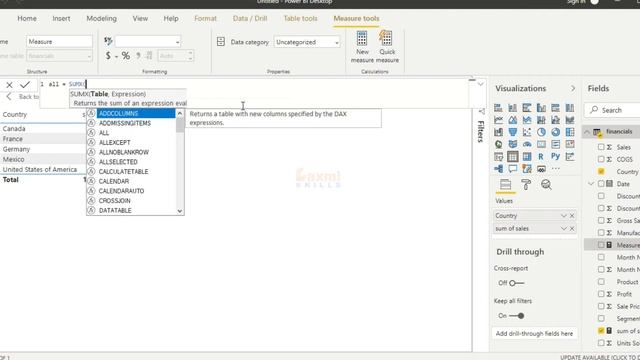640x360 pixels.
Task: Remove Country from Values well
Action: pos(572,216)
